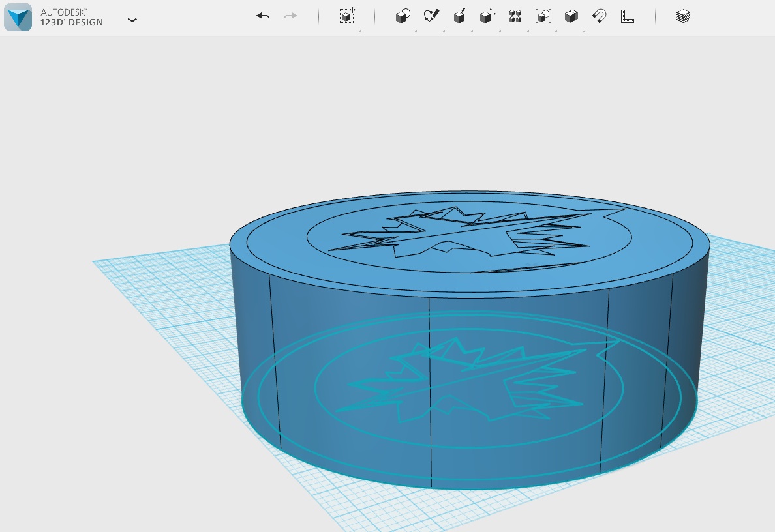Open the Sketch pencil tool
The height and width of the screenshot is (532, 775).
coord(431,16)
